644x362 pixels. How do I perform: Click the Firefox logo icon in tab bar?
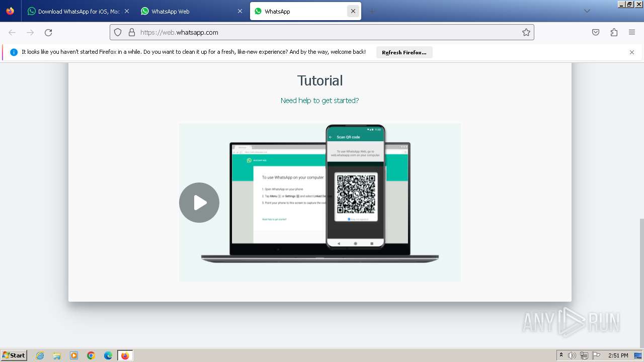pyautogui.click(x=10, y=11)
